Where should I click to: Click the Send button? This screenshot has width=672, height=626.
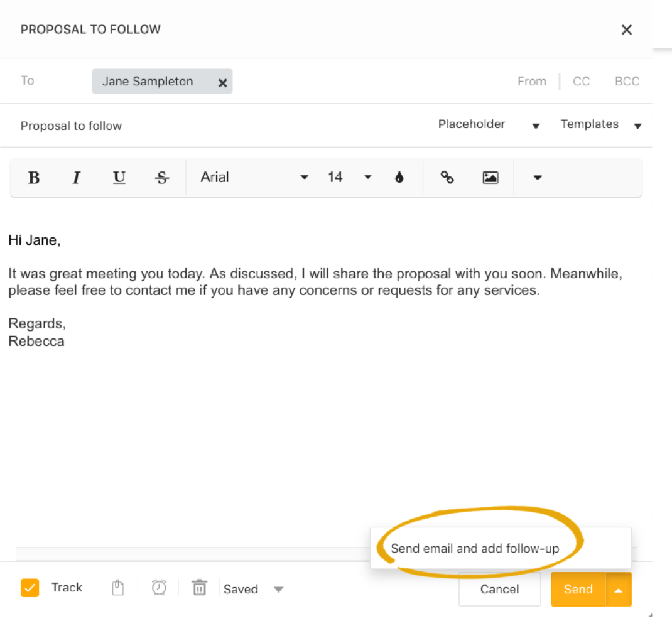578,589
